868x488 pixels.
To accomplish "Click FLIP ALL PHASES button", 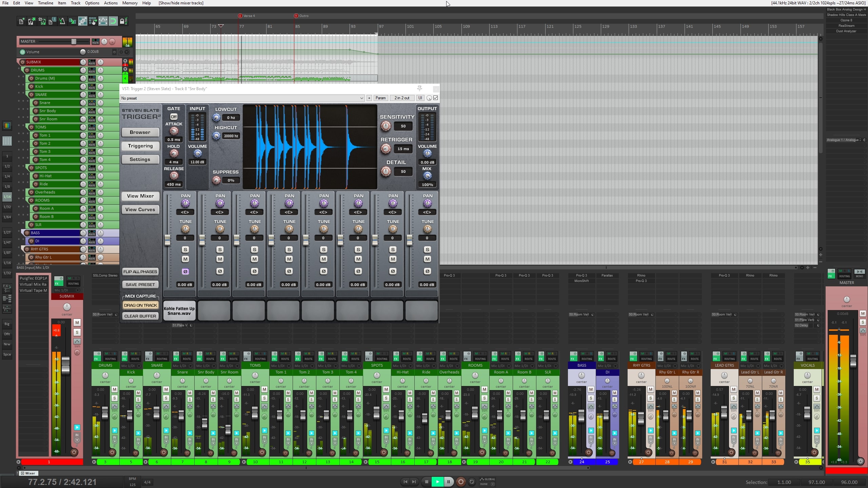I will 140,272.
